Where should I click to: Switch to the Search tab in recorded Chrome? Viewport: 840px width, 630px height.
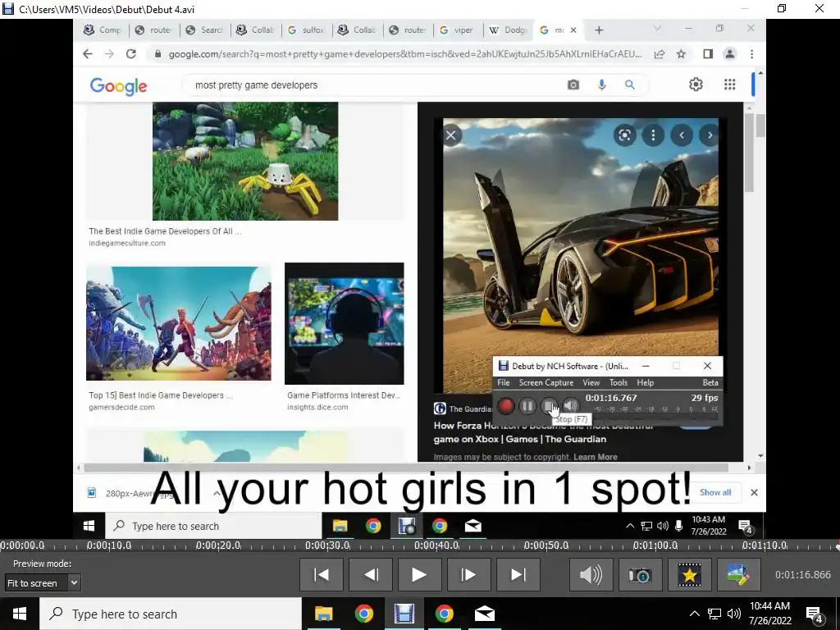pyautogui.click(x=204, y=30)
